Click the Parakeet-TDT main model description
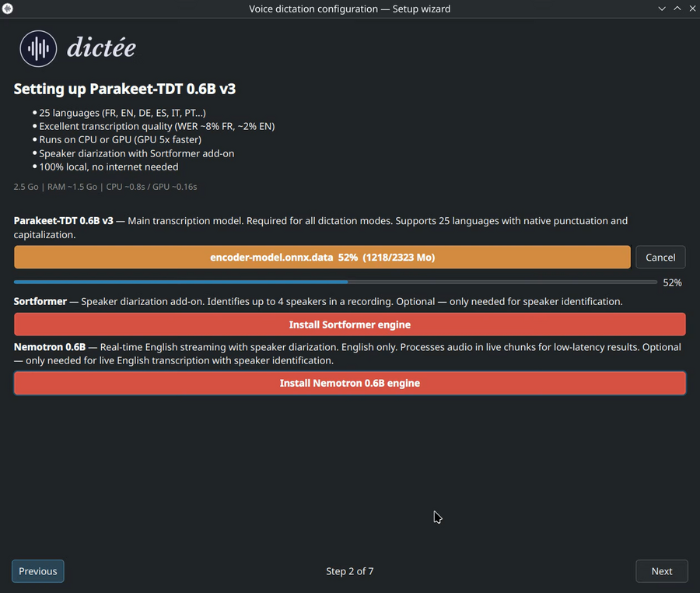 [x=320, y=228]
